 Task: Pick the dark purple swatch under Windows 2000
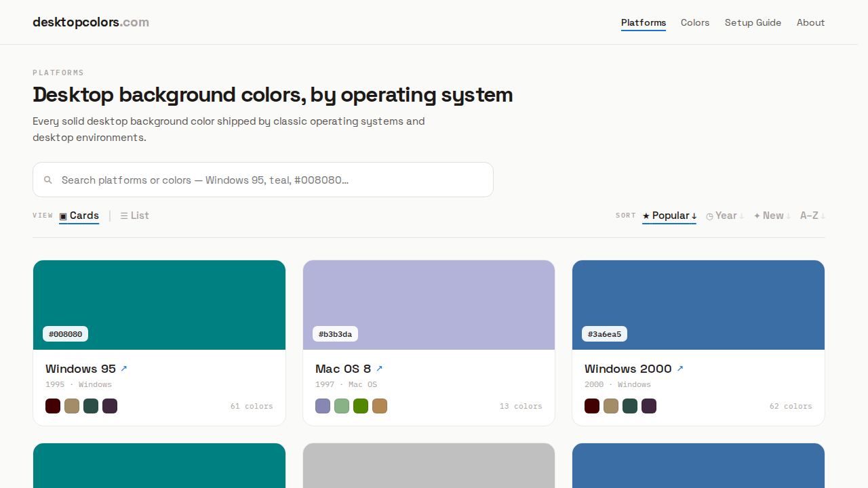[649, 406]
